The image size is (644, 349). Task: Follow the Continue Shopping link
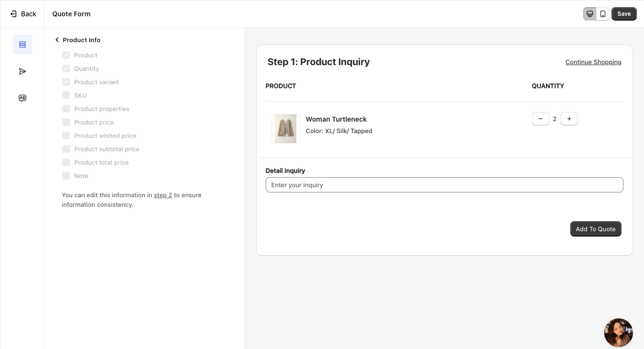click(593, 62)
